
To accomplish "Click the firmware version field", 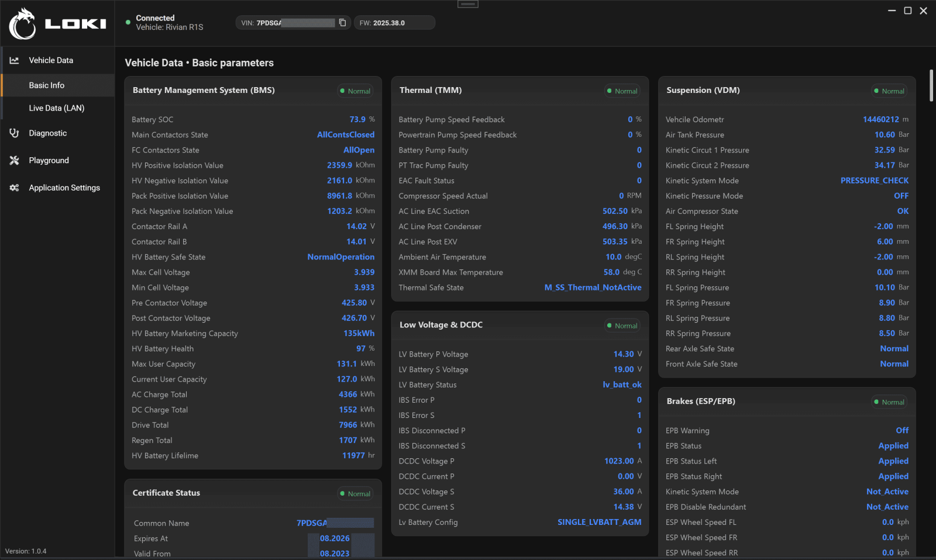I will [395, 23].
